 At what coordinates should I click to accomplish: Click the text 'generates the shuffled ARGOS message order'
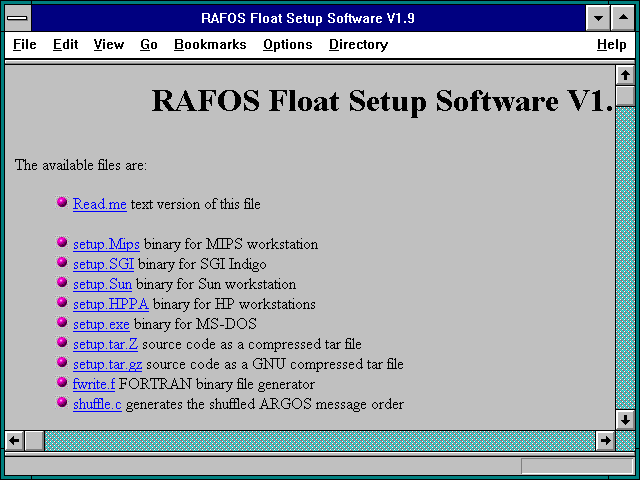tap(265, 404)
